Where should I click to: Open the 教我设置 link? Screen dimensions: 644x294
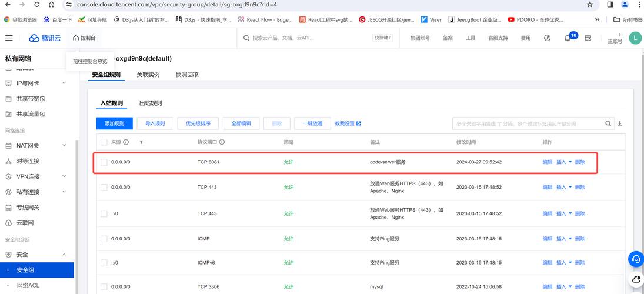click(x=348, y=123)
